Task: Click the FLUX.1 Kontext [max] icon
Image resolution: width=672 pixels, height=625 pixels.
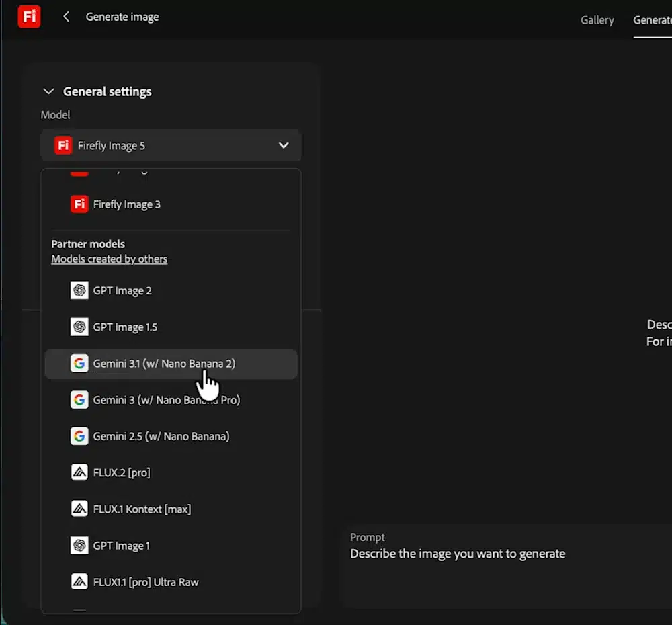Action: pos(79,509)
